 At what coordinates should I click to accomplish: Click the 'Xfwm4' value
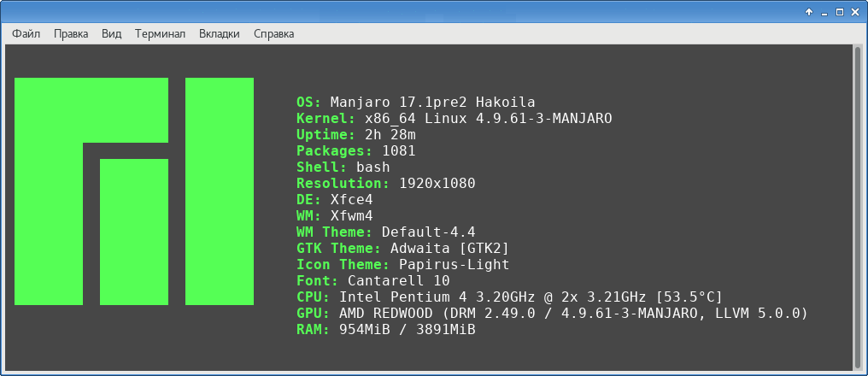(x=351, y=215)
